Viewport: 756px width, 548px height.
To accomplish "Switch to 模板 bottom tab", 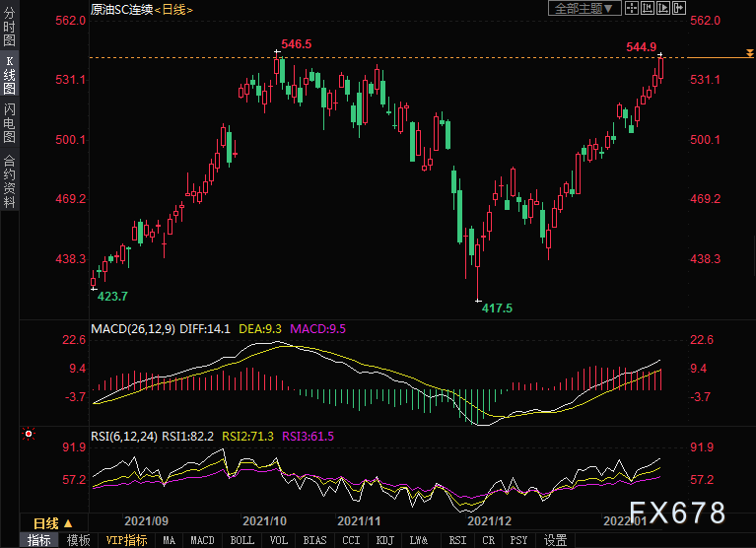I will pos(79,540).
